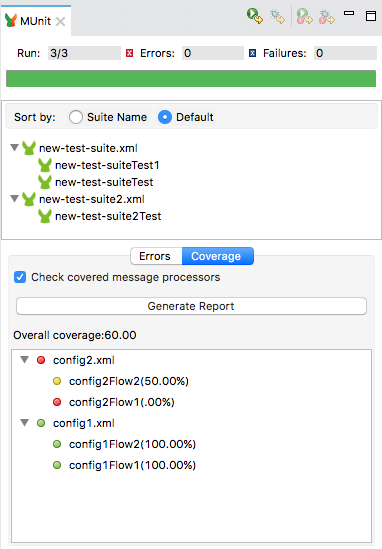Select new-test-suite.xml in the tree

point(88,148)
